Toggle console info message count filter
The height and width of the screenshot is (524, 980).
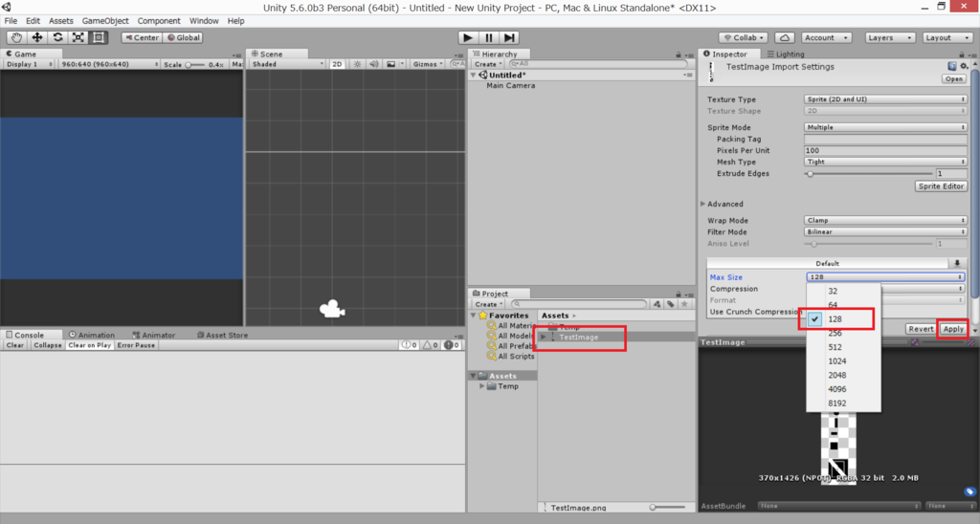tap(410, 345)
